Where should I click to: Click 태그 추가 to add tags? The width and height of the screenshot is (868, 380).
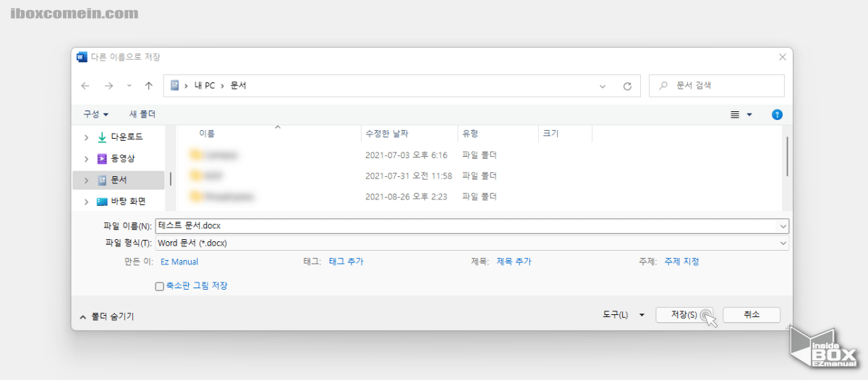coord(346,262)
